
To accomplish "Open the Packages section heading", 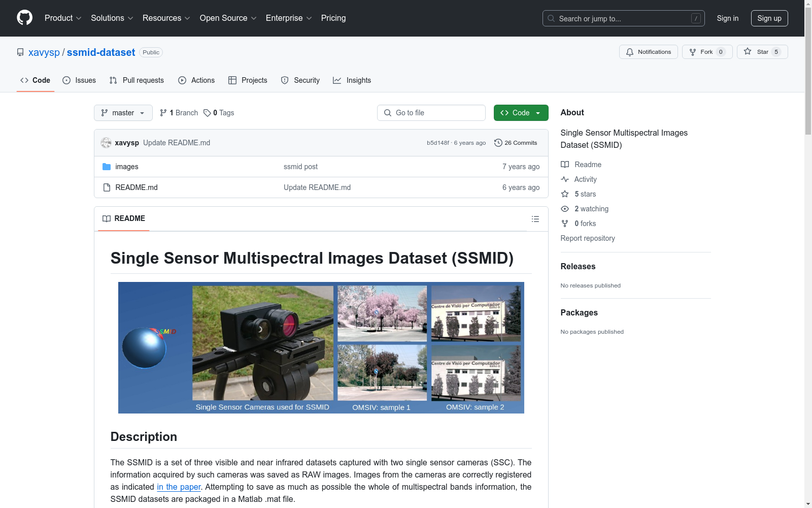I will 579,313.
